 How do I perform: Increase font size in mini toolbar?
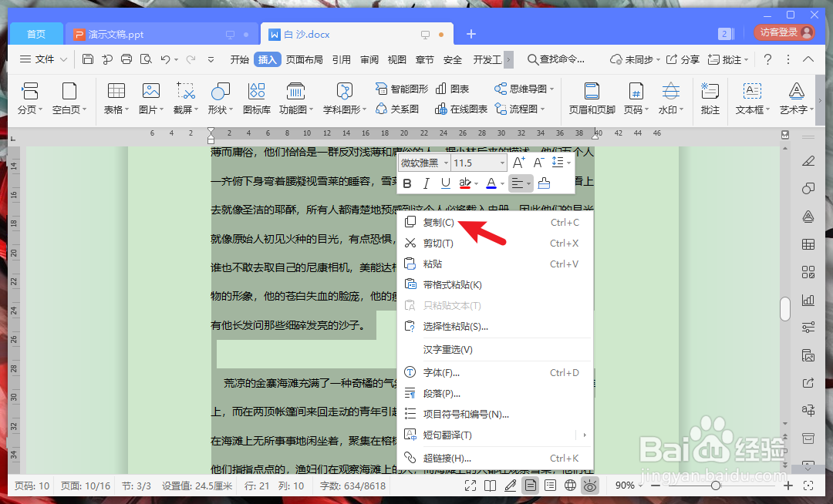pyautogui.click(x=518, y=163)
